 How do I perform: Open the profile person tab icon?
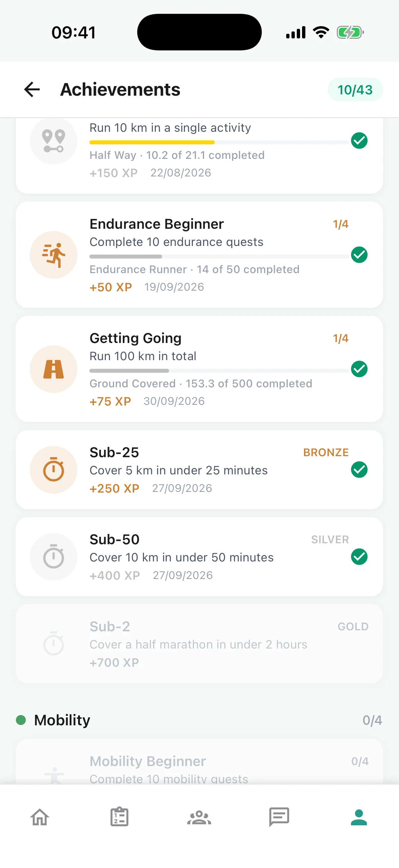[x=359, y=817]
